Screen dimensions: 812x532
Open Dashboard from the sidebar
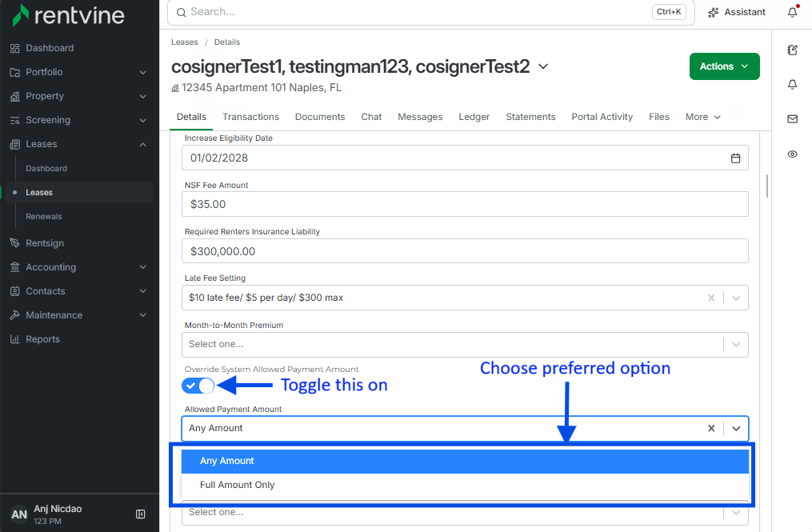[x=50, y=48]
